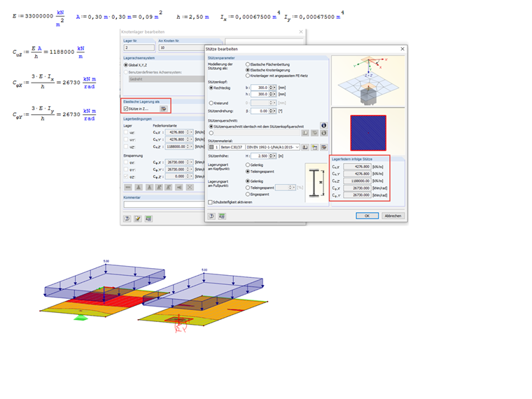This screenshot has width=532, height=399.
Task: Click edit comment icon in Knotenlager bearbeiten dialog
Action: (138, 219)
